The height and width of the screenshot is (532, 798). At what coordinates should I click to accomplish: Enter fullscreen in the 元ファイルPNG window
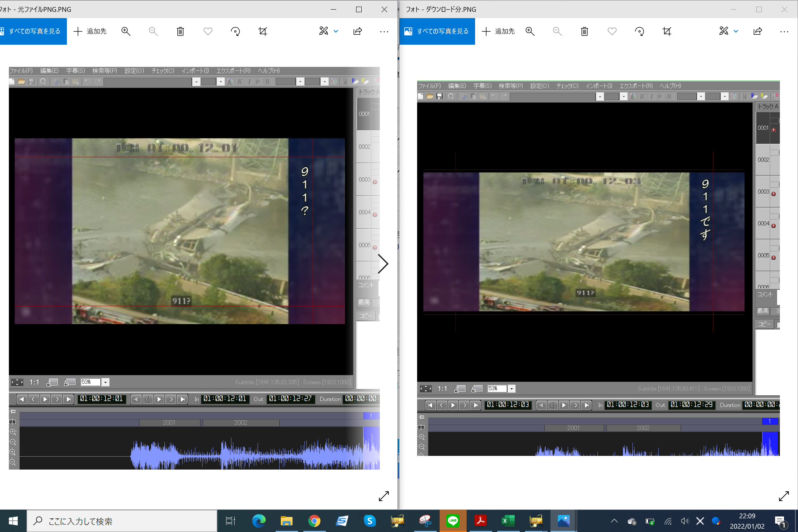[x=384, y=496]
